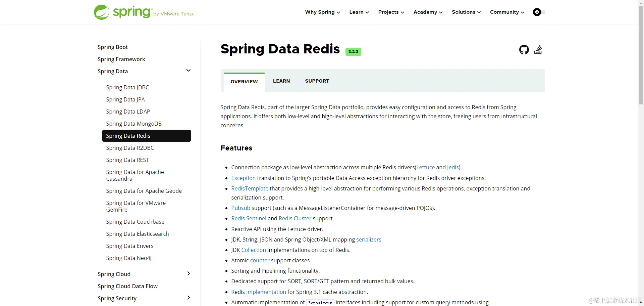Open the counter link
This screenshot has height=306, width=644.
tap(260, 260)
